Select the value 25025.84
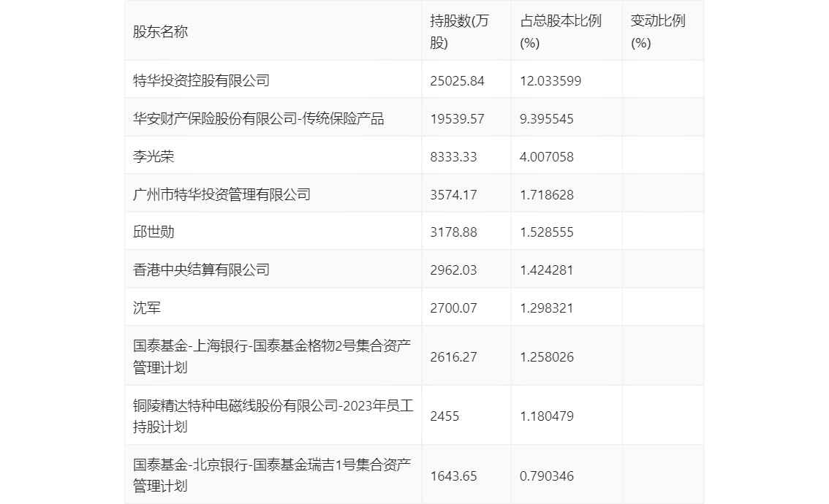 tap(458, 81)
